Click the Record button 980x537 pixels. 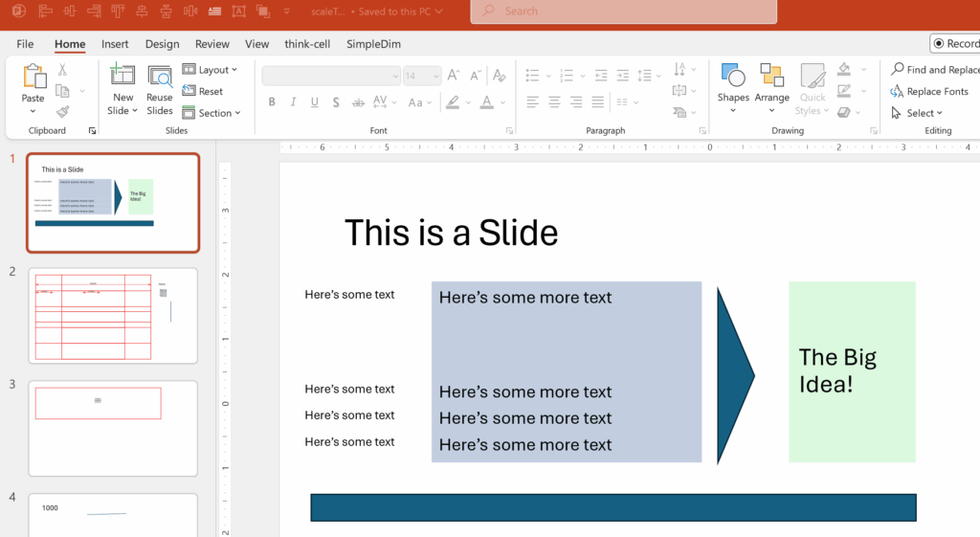pyautogui.click(x=956, y=43)
